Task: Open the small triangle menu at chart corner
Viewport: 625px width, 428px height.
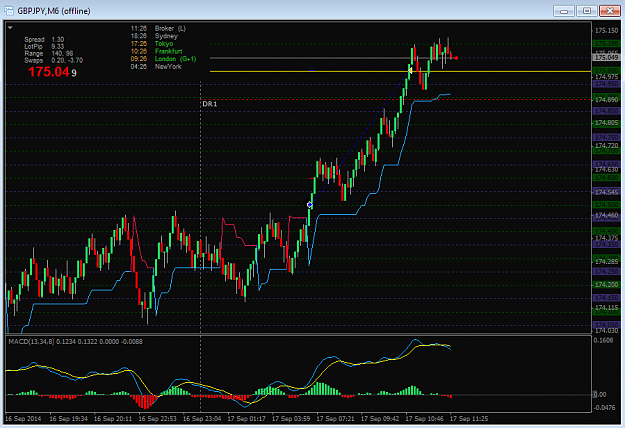Action: (x=10, y=28)
